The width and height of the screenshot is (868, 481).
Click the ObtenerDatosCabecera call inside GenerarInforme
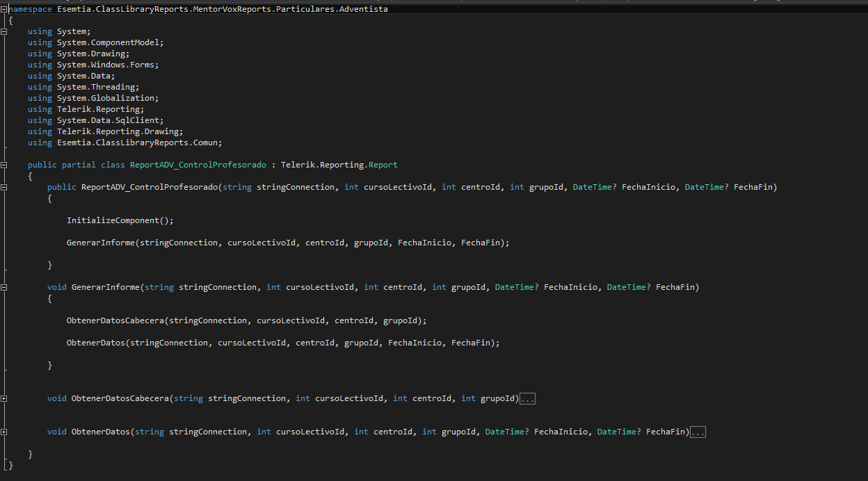coord(247,320)
